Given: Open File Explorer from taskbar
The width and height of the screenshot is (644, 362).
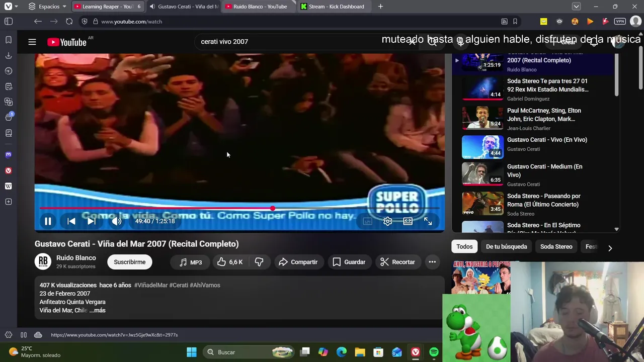Looking at the screenshot, I should tap(360, 352).
